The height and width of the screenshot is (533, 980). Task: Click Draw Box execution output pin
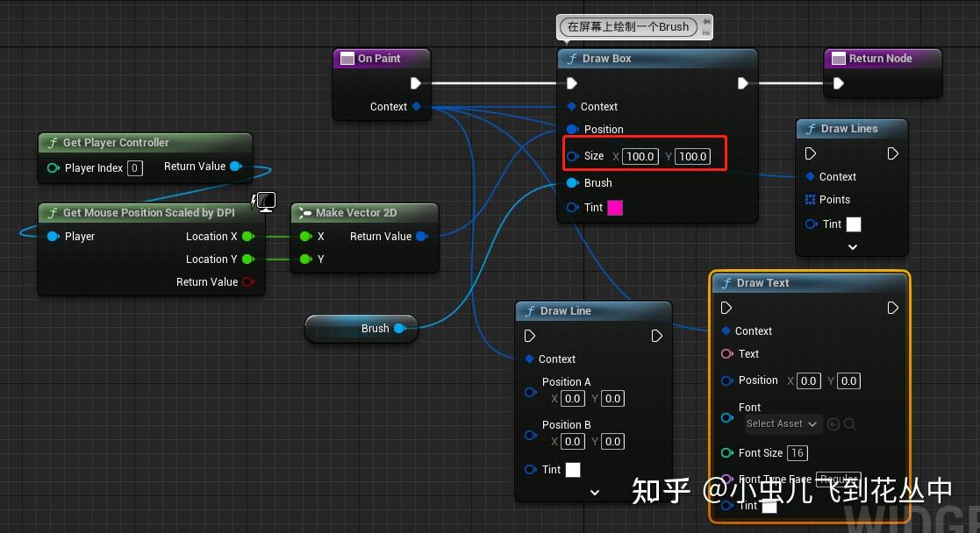[x=742, y=83]
